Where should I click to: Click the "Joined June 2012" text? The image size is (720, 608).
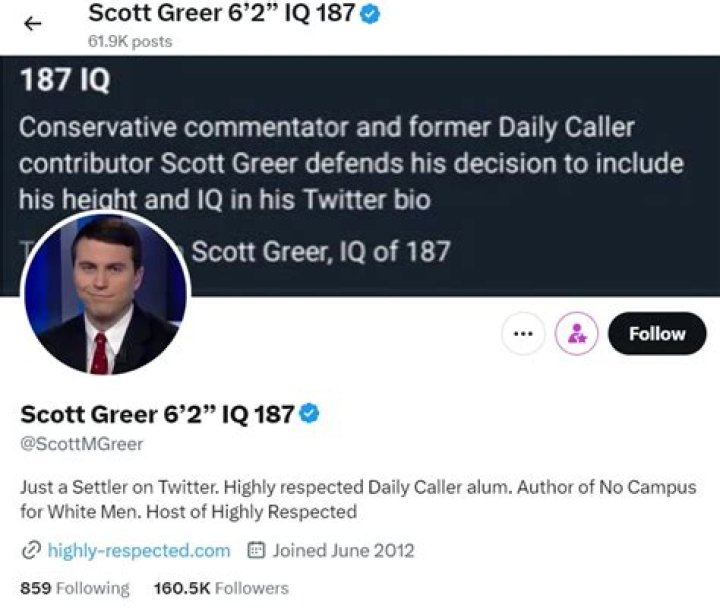tap(343, 550)
